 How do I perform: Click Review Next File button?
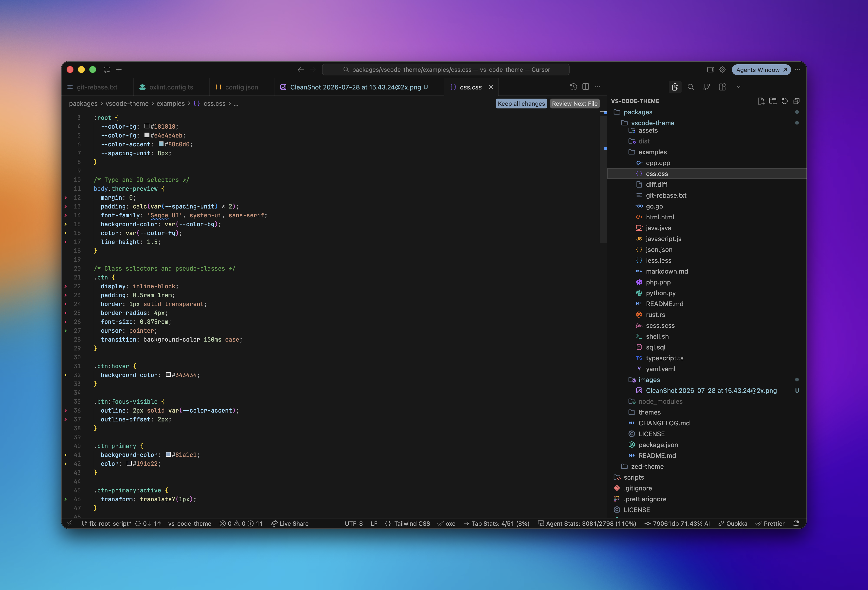575,104
